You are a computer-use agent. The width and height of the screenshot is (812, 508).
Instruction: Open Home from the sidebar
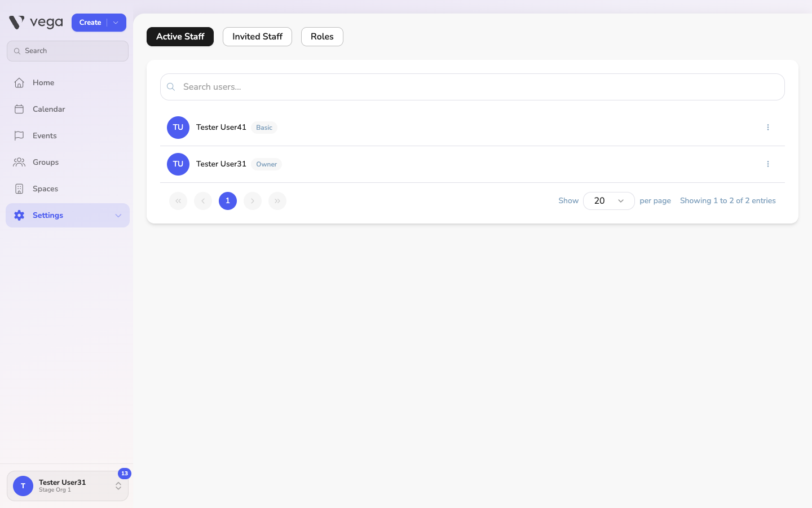(x=68, y=83)
